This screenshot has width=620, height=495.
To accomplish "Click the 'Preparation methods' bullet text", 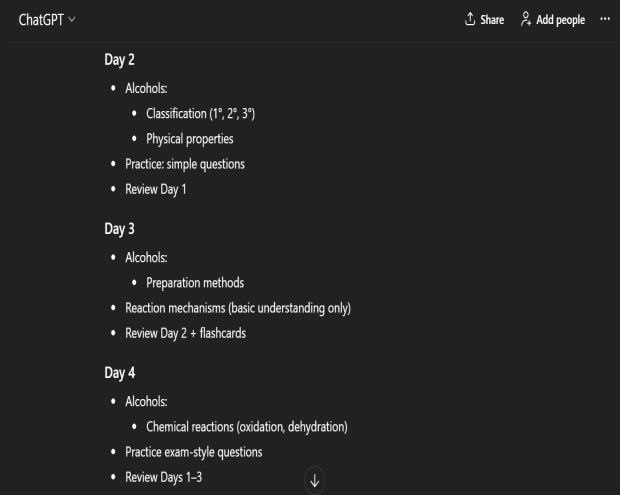I will coord(194,282).
